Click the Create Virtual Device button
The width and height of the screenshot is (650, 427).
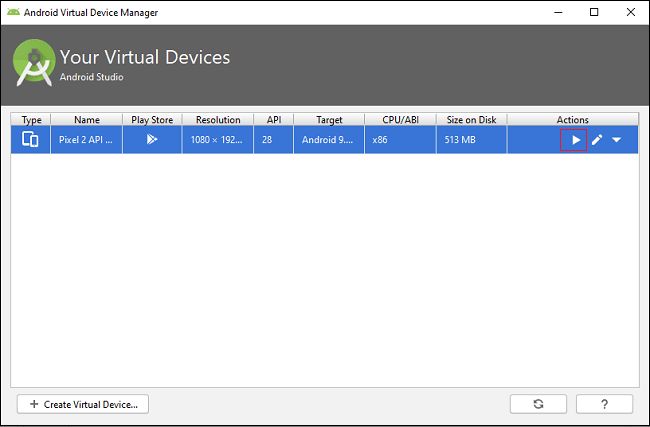coord(83,404)
